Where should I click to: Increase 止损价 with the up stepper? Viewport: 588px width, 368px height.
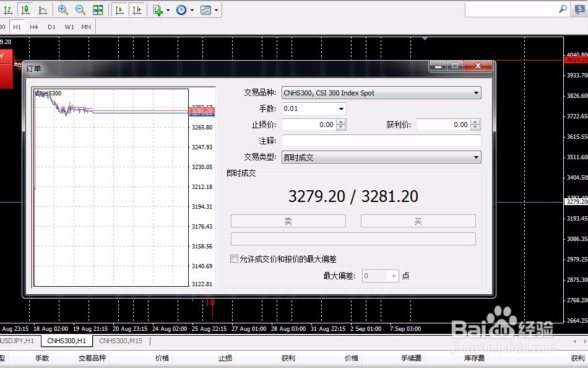coord(340,121)
